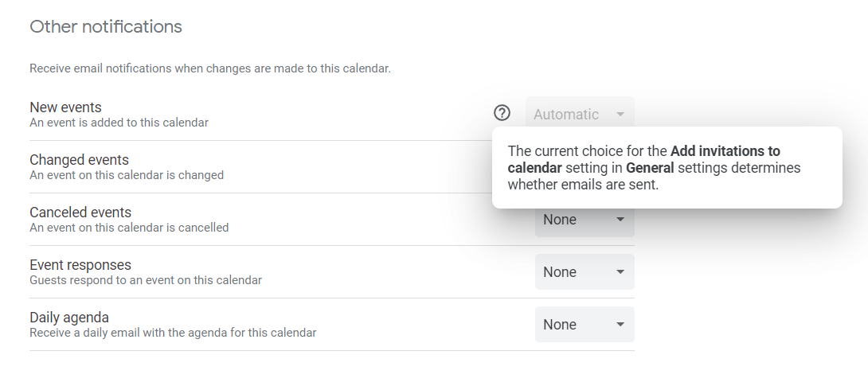
Task: Click the "Receive email notifications when changes" description
Action: click(x=210, y=68)
